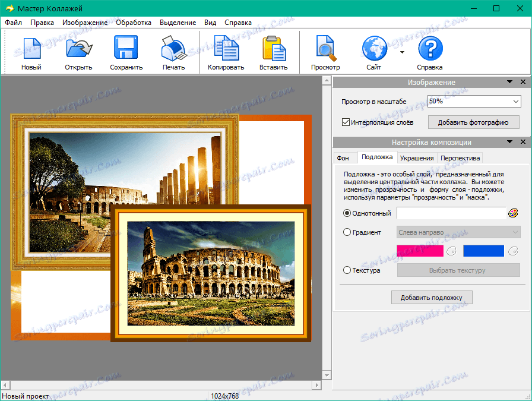The width and height of the screenshot is (532, 401).
Task: Click the Добавить фотографию button
Action: (473, 122)
